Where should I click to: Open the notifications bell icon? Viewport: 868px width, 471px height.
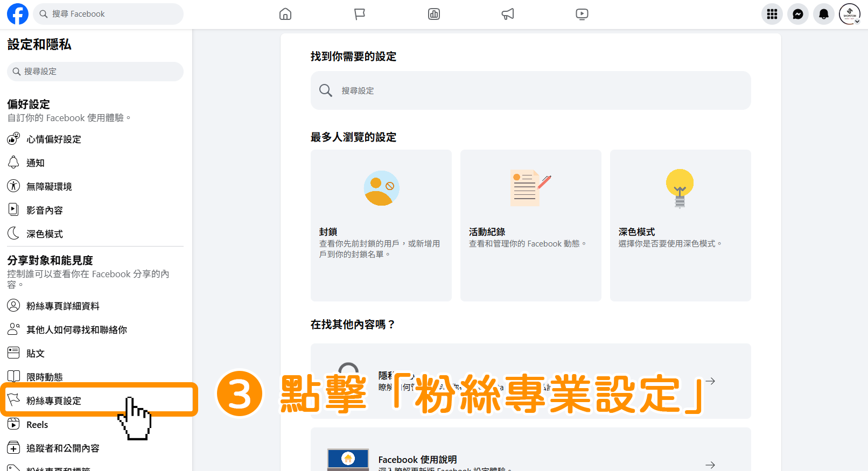(824, 14)
